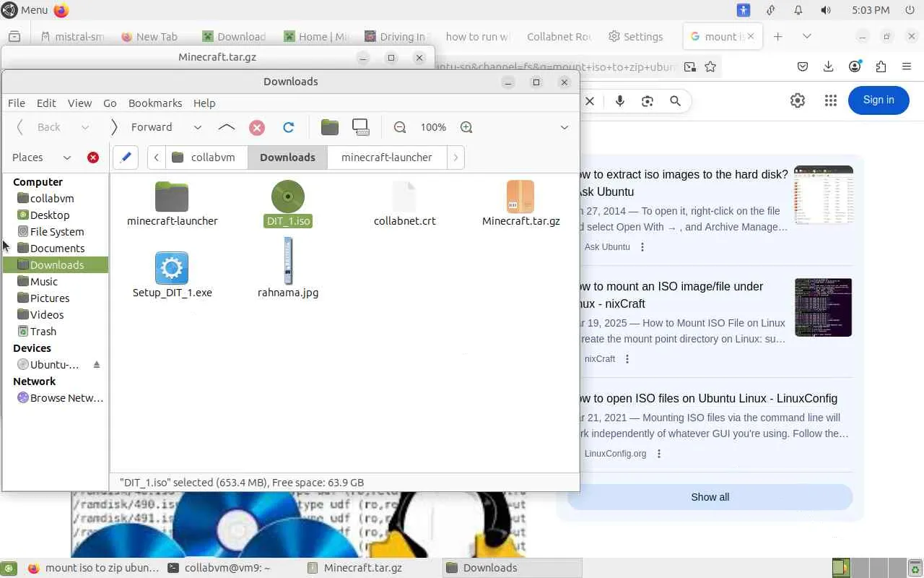Open Firefox extensions puzzle icon
This screenshot has height=578, width=924.
tap(881, 66)
